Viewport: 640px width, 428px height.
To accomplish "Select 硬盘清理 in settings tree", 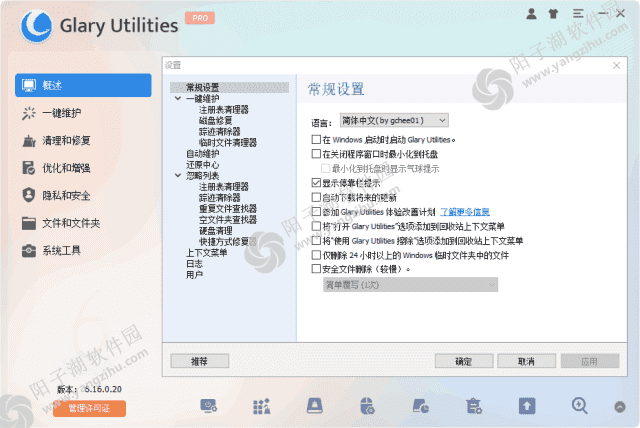I will (x=215, y=231).
